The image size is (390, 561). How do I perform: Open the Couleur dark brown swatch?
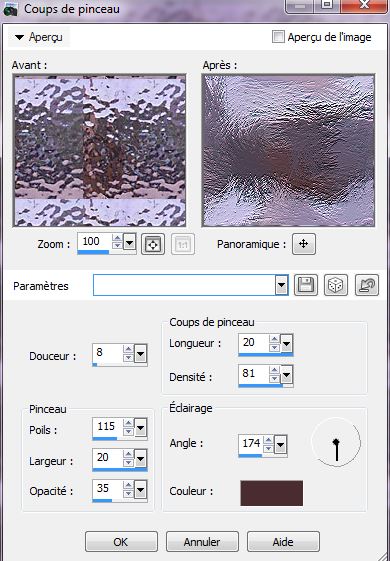(x=272, y=493)
